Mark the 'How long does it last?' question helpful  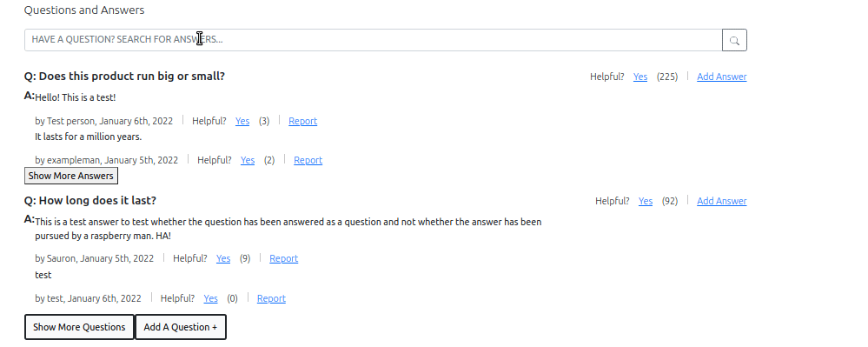click(646, 201)
